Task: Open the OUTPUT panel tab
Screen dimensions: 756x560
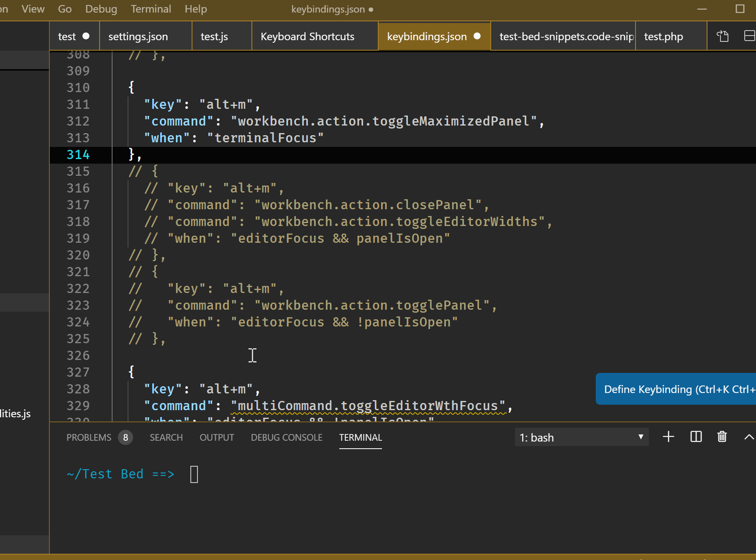Action: coord(217,437)
